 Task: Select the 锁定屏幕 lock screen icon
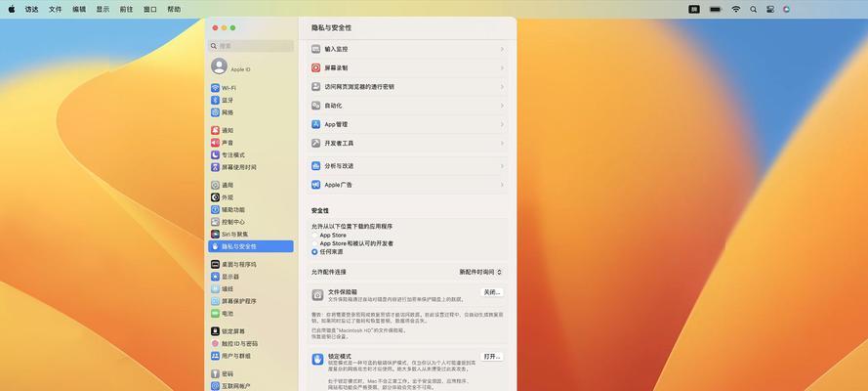pos(216,331)
